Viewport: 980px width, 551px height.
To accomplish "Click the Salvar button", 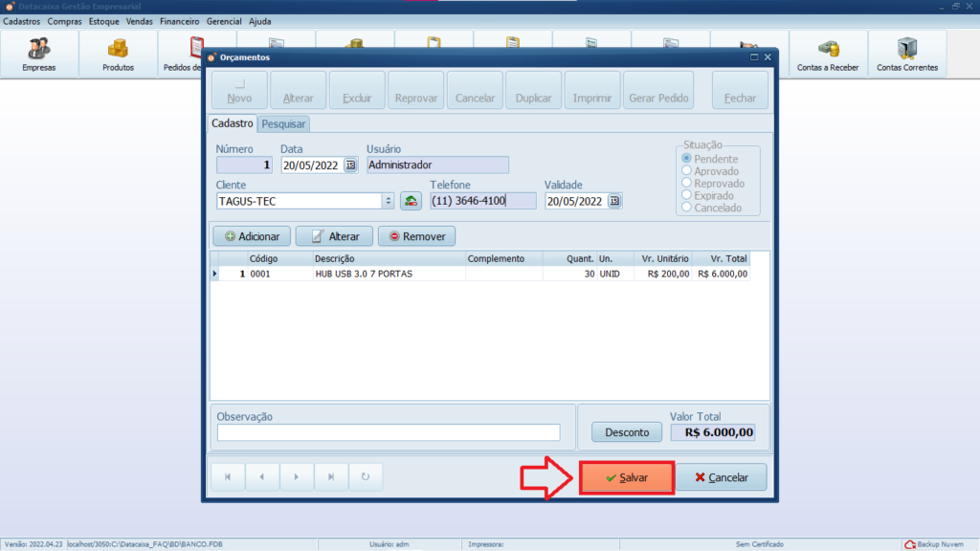I will (x=627, y=477).
